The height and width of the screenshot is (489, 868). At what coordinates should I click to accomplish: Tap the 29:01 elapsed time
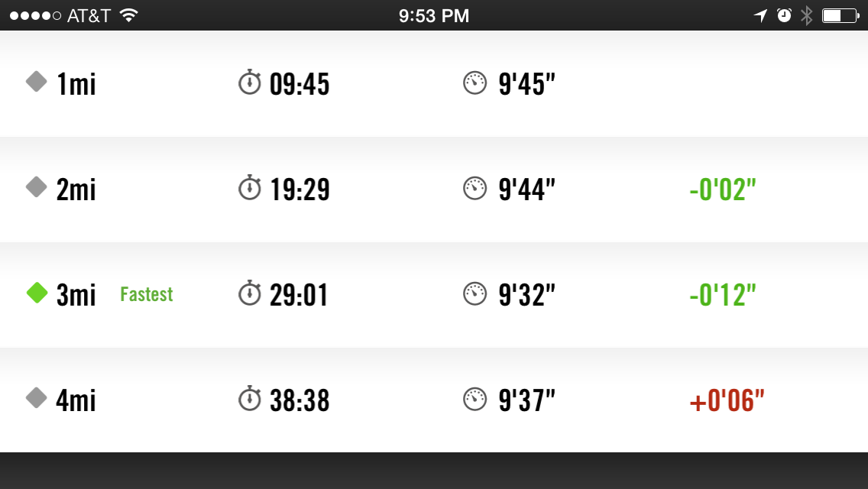point(299,295)
